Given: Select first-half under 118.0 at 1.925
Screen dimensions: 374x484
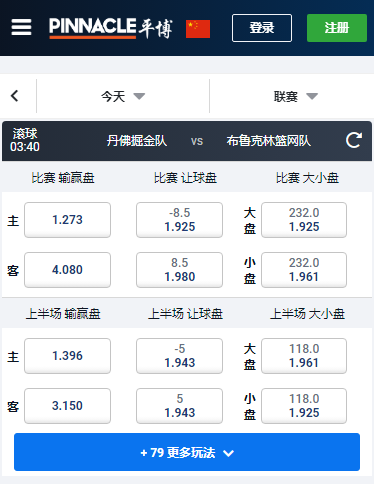Looking at the screenshot, I should click(x=304, y=406).
